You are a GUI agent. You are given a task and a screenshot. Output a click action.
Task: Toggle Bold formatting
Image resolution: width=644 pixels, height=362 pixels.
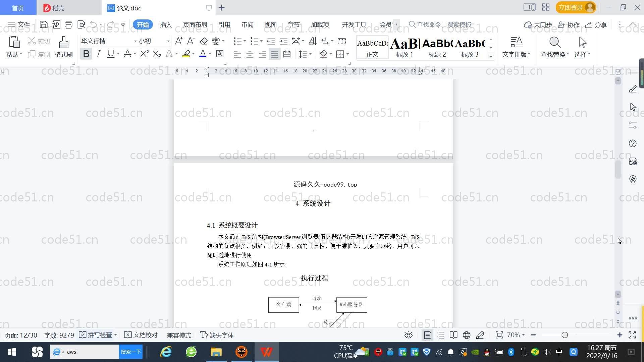pos(86,54)
